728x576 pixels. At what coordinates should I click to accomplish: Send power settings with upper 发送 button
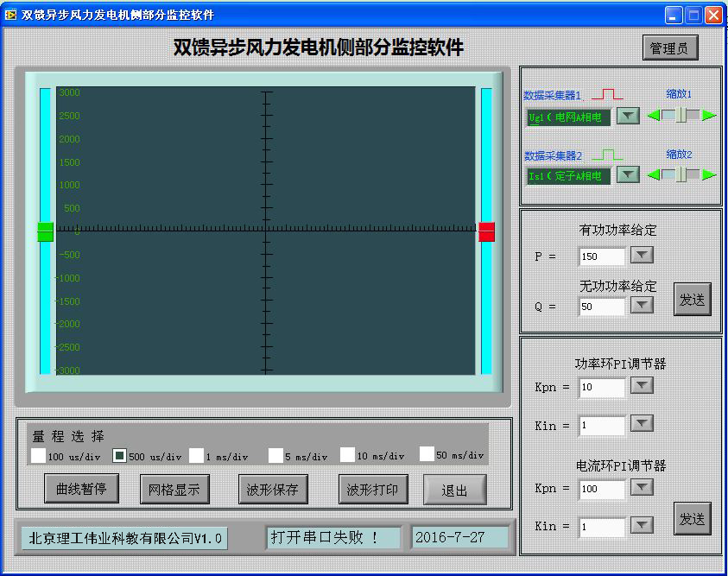692,300
